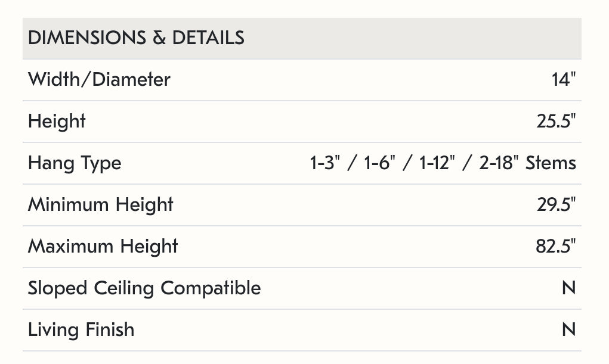609x364 pixels.
Task: Select the 82.5" maximum height value
Action: (x=556, y=247)
